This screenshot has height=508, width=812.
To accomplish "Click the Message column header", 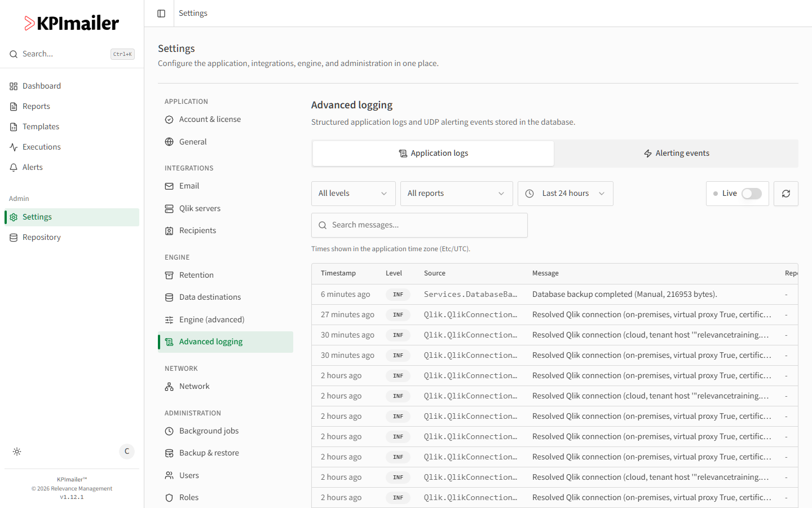I will pos(545,273).
